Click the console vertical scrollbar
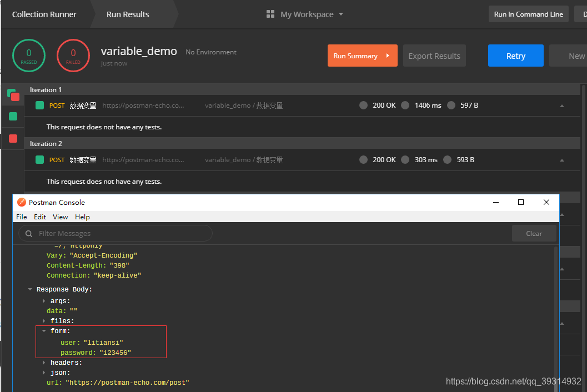 [556, 318]
